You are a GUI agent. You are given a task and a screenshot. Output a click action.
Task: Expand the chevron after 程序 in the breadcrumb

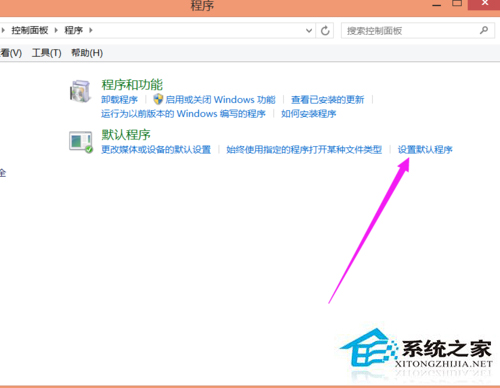pyautogui.click(x=91, y=30)
